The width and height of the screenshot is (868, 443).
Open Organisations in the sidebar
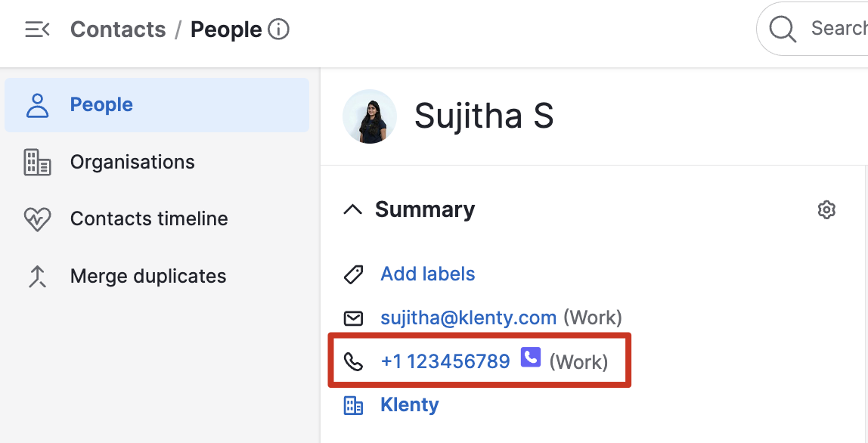click(132, 162)
